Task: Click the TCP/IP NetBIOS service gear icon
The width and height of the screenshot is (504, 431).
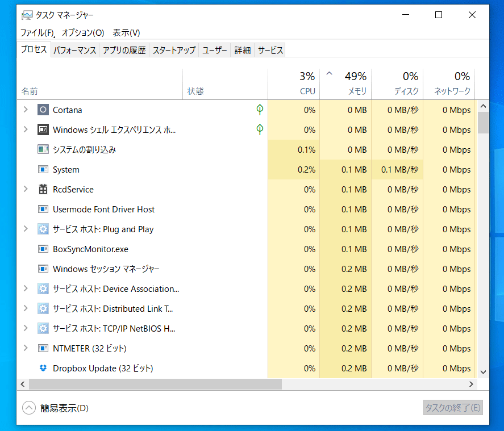Action: [x=43, y=329]
